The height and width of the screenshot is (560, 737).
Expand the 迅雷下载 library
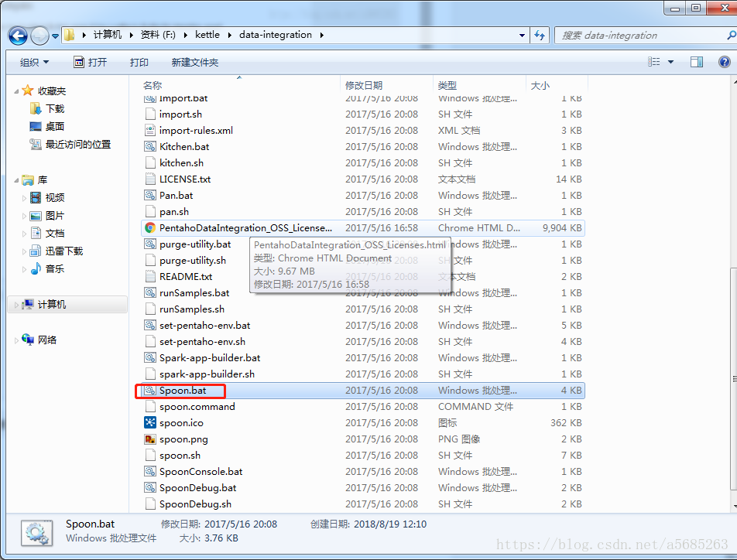point(24,251)
